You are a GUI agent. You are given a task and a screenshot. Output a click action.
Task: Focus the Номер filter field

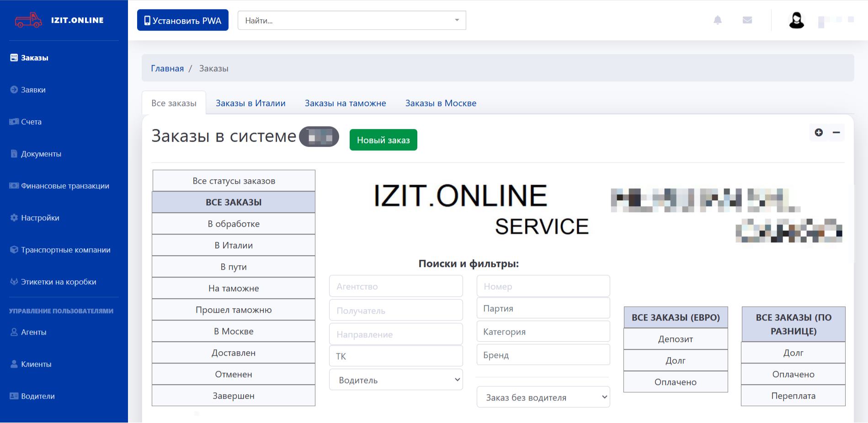point(543,286)
